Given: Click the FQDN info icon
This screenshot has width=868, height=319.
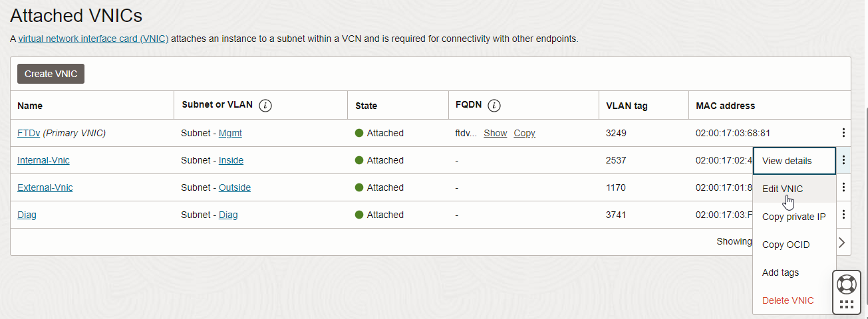Looking at the screenshot, I should pyautogui.click(x=494, y=106).
